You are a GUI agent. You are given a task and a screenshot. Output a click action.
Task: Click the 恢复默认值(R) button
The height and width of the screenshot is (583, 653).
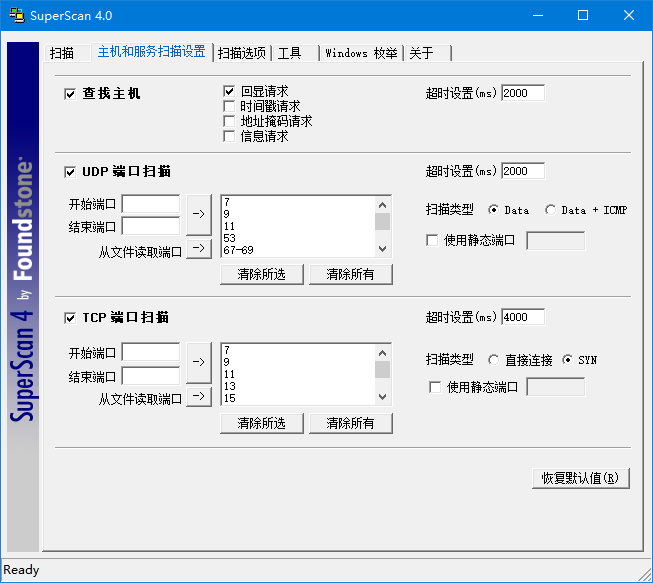point(581,478)
